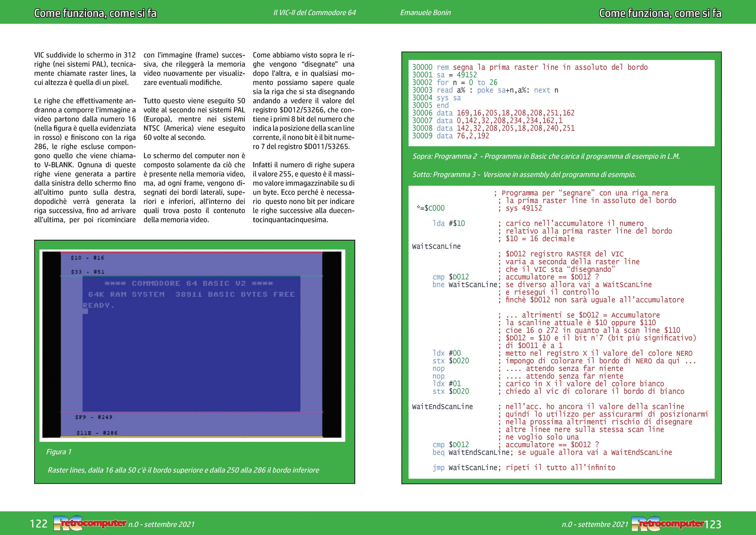This screenshot has width=756, height=535.
Task: Click paragraph starting "Come abbiamo visto sopra le ri-"
Action: (x=304, y=100)
